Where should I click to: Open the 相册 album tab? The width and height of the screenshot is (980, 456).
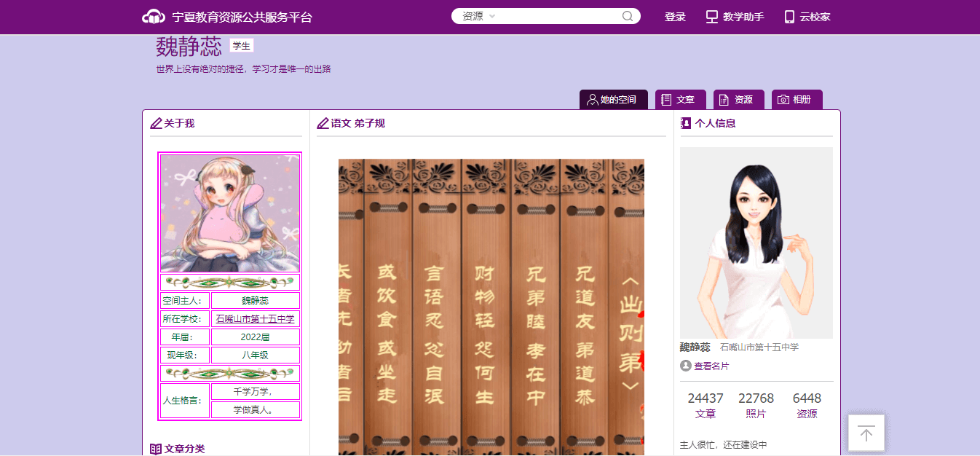click(795, 100)
